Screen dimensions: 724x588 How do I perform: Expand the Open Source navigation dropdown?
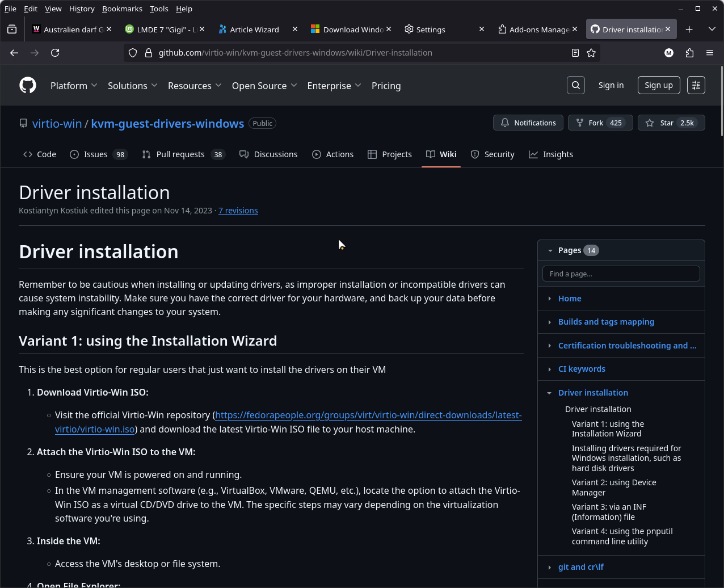pyautogui.click(x=264, y=86)
